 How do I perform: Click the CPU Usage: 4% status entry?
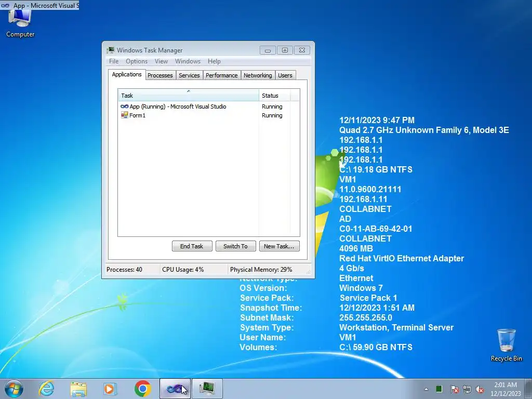tap(183, 270)
